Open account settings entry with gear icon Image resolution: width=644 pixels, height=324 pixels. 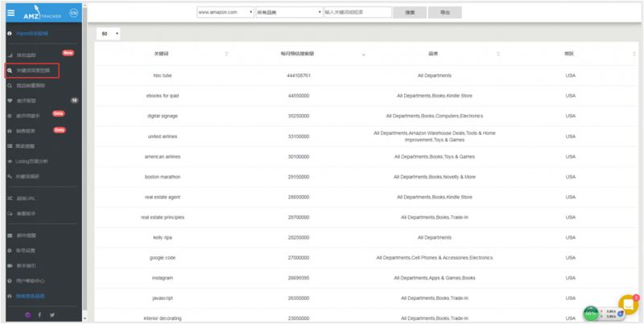[x=23, y=251]
